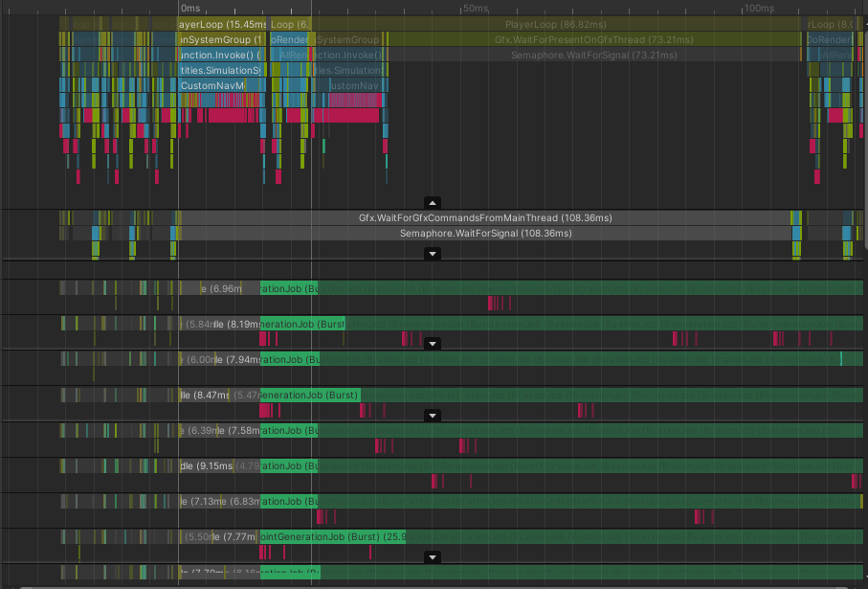The height and width of the screenshot is (589, 868).
Task: Select the CustomNavM sample in main thread
Action: (211, 85)
